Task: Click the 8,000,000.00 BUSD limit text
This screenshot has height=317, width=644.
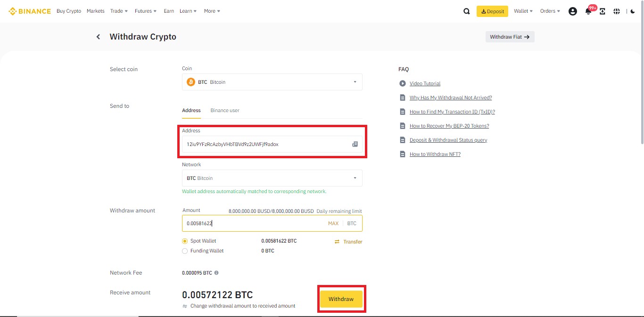Action: tap(271, 211)
